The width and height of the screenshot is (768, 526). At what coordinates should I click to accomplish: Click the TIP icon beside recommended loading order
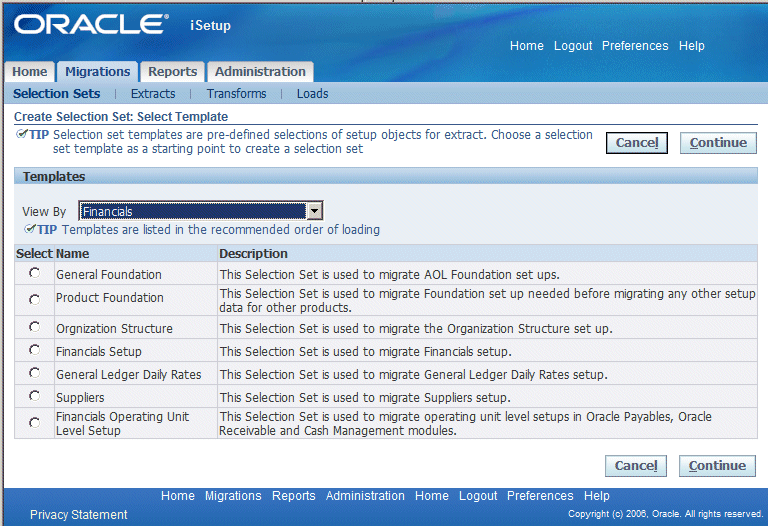click(30, 229)
